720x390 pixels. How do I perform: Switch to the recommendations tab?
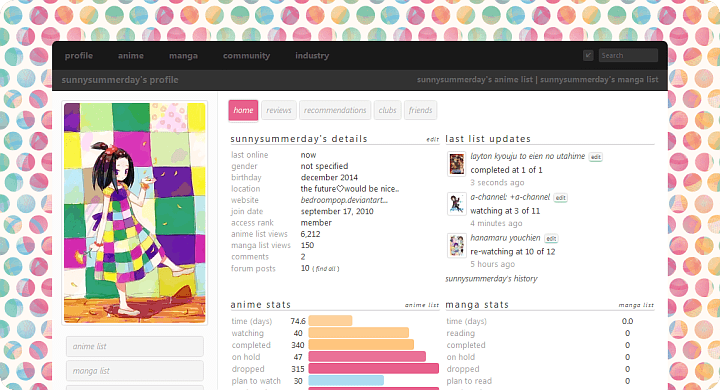click(335, 110)
